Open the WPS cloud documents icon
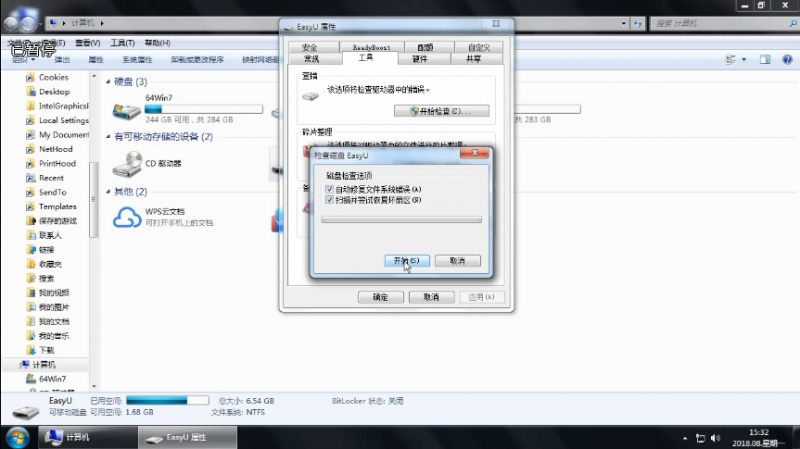Screen dimensions: 800x449 [x=127, y=217]
